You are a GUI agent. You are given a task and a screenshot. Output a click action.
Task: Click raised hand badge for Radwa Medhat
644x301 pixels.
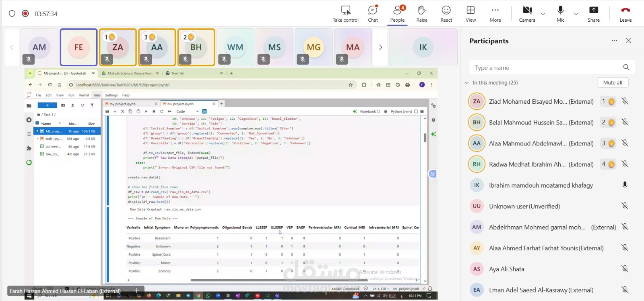pyautogui.click(x=608, y=164)
